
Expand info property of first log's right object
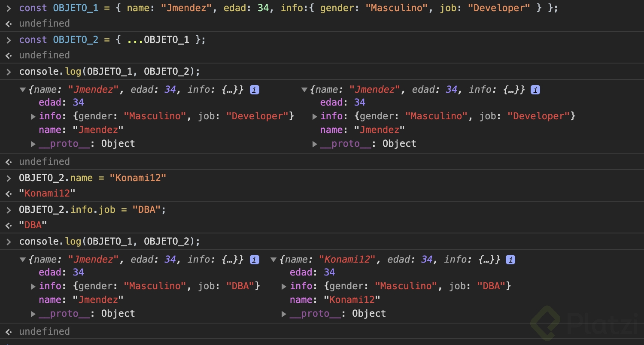tap(315, 116)
